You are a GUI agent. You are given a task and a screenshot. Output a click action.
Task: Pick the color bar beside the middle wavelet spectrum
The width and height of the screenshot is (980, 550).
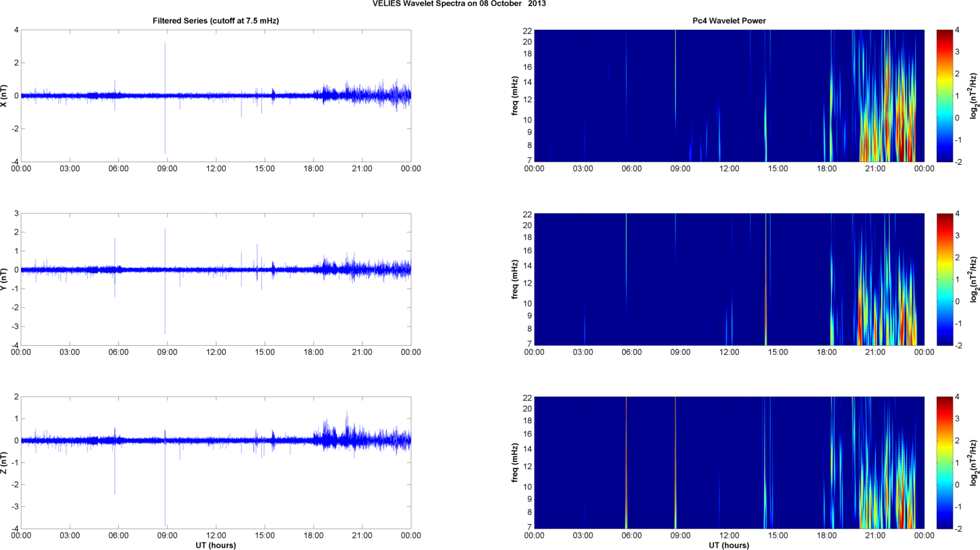(944, 279)
